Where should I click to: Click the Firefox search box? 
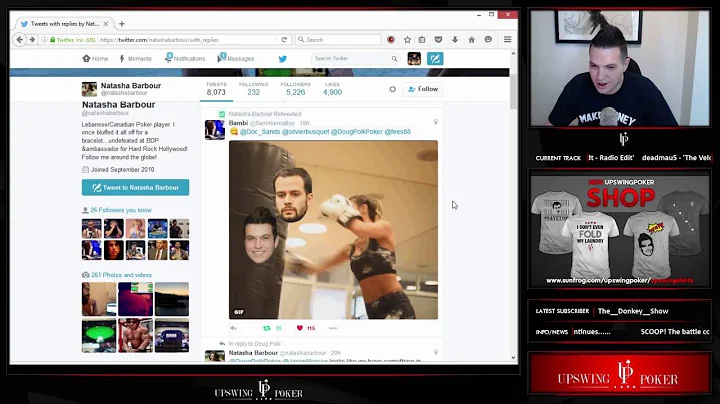pos(340,40)
